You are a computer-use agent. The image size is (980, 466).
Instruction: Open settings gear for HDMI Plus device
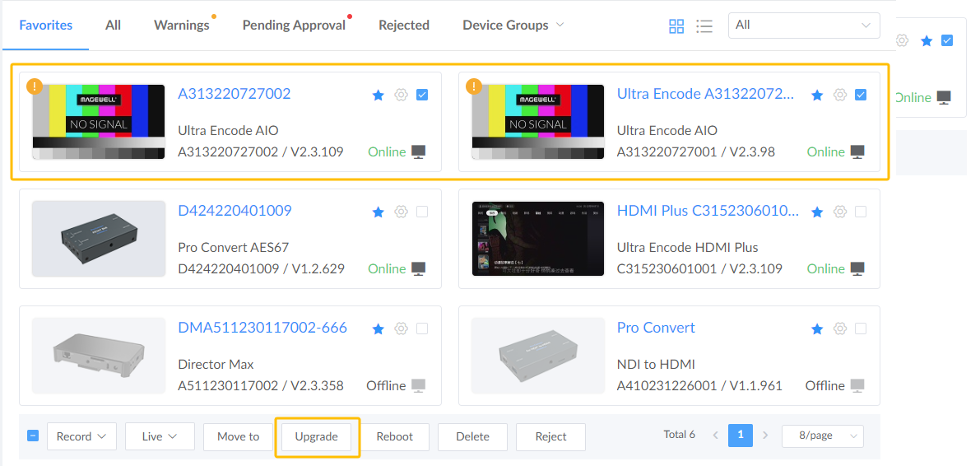tap(840, 212)
